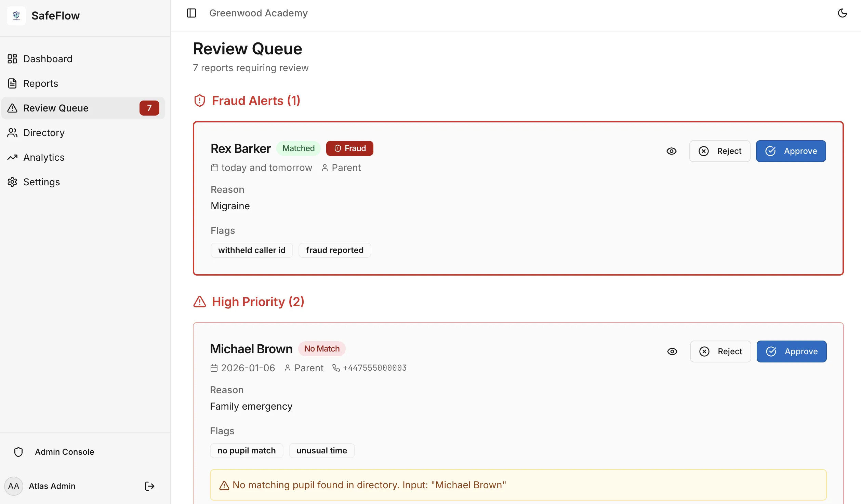Click the withheld caller id flag
The height and width of the screenshot is (504, 861).
(x=252, y=250)
